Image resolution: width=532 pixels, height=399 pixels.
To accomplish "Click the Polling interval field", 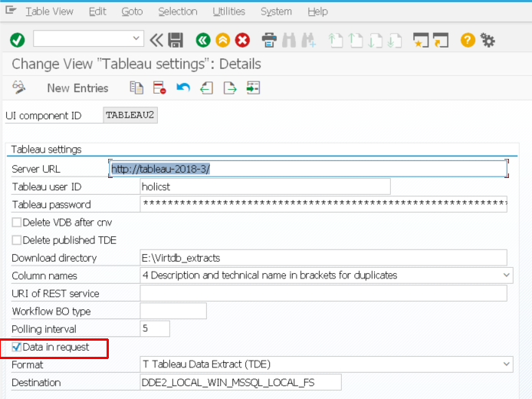I will [x=155, y=328].
